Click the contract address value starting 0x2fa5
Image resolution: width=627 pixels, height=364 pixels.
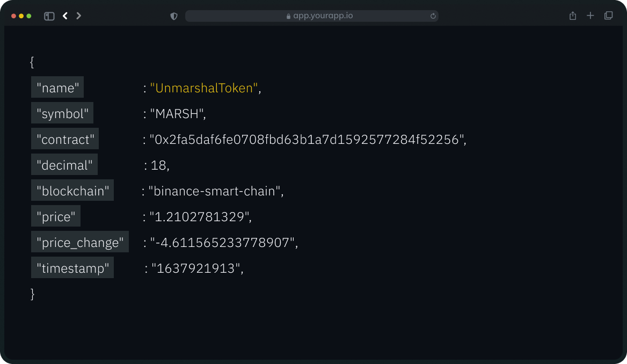tap(307, 140)
